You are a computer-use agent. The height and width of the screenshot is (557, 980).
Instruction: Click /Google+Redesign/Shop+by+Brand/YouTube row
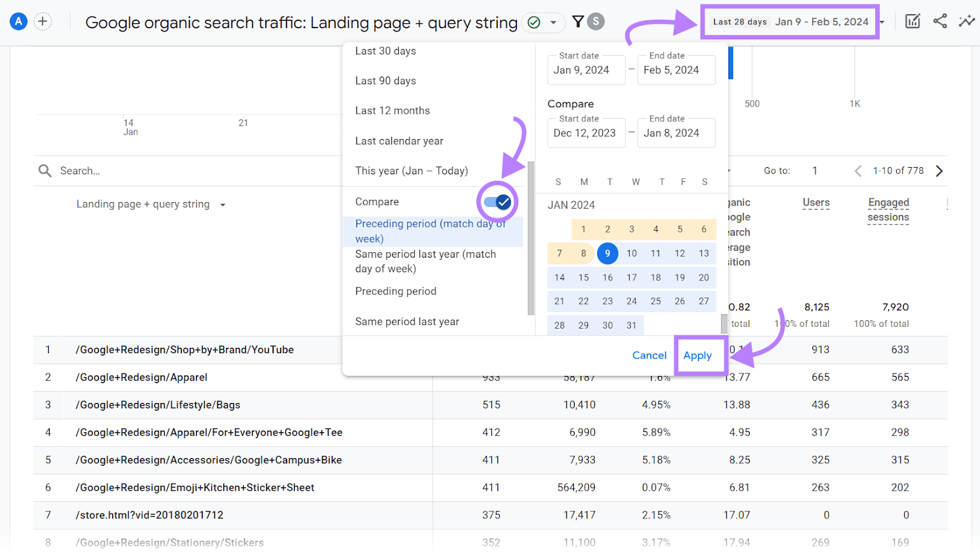184,350
